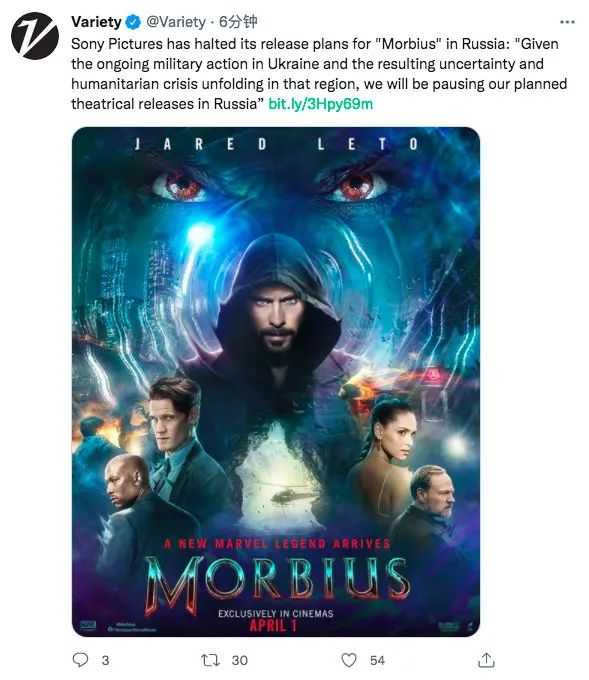Viewport: 589px width, 680px height.
Task: Click the retweet arrows icon
Action: point(210,660)
